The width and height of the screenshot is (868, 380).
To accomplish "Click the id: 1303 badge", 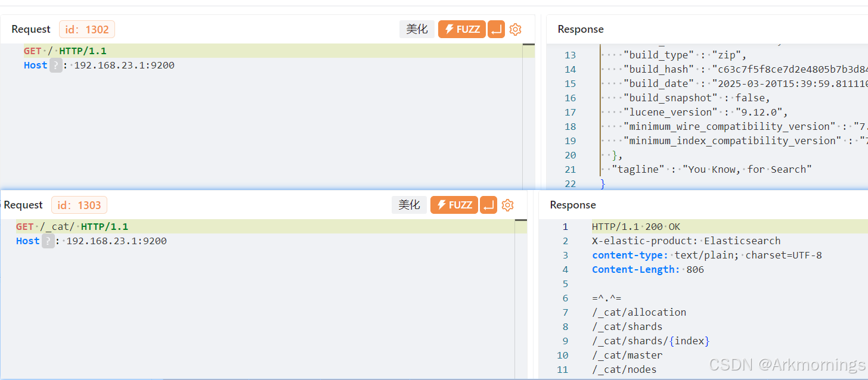I will (x=79, y=205).
